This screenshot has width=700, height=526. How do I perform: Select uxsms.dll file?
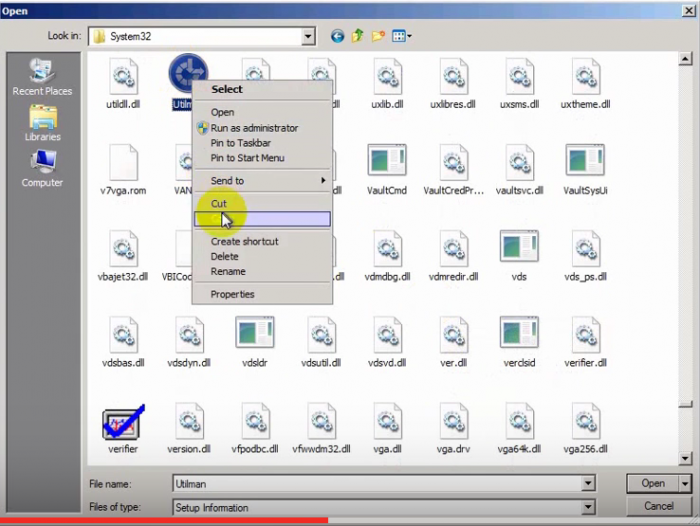click(x=519, y=84)
